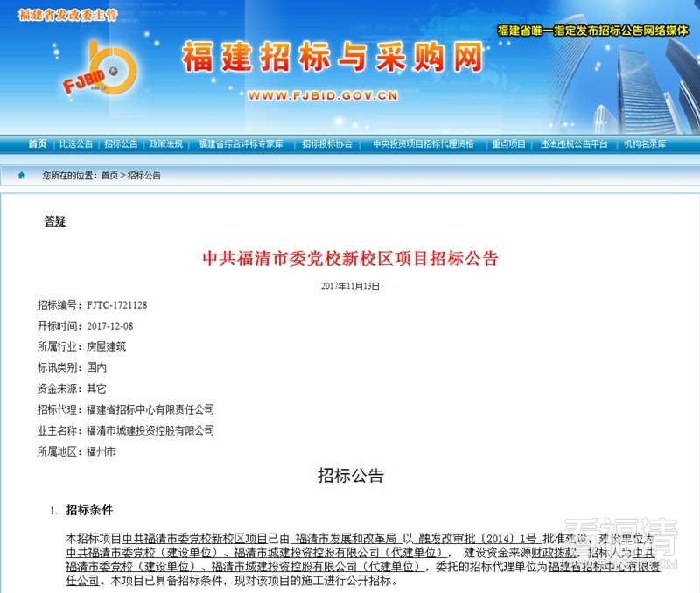The width and height of the screenshot is (700, 593).
Task: Click the 标讯类别 value 国内
Action: click(x=96, y=367)
